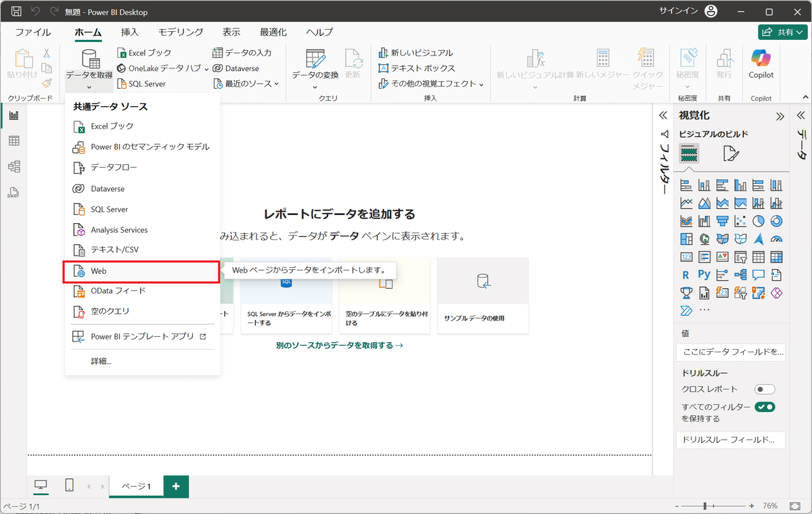812x514 pixels.
Task: Open Model view in left sidebar
Action: tap(14, 166)
